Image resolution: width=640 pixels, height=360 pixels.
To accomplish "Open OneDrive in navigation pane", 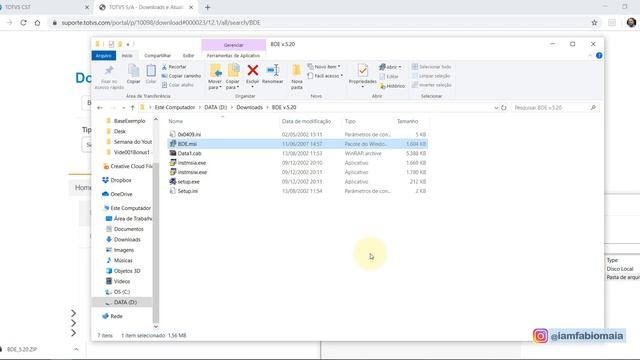I will click(x=121, y=194).
